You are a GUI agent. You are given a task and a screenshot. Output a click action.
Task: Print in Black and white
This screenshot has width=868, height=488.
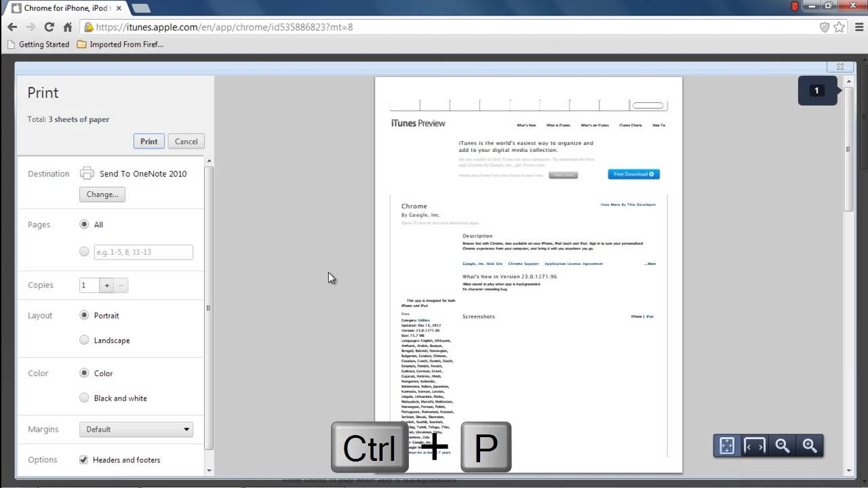pos(84,398)
